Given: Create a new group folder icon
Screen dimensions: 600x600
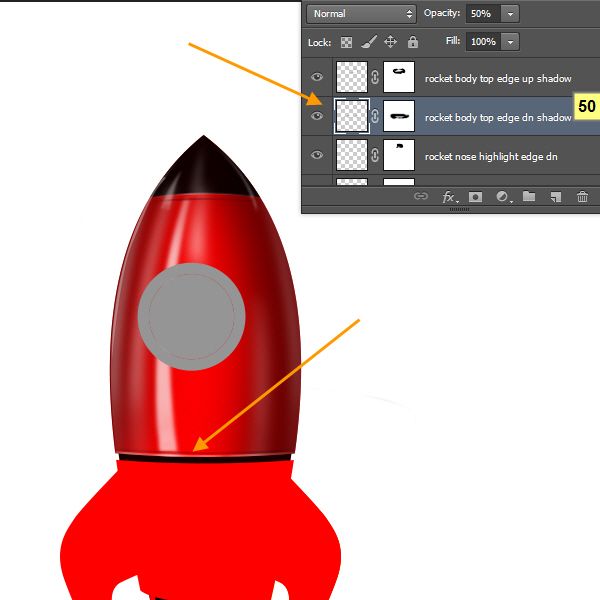Looking at the screenshot, I should 529,197.
